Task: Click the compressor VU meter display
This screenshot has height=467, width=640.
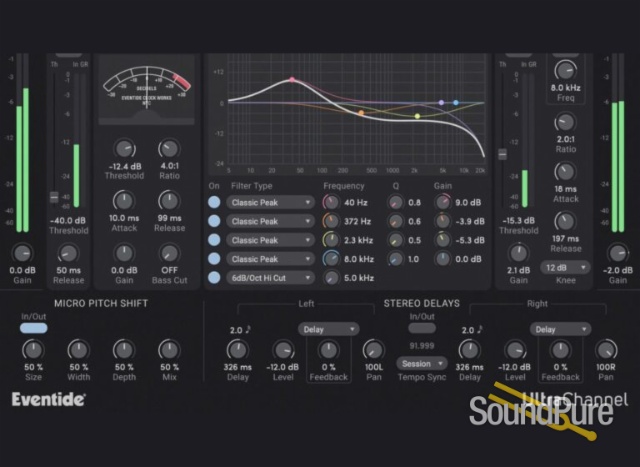Action: [147, 89]
